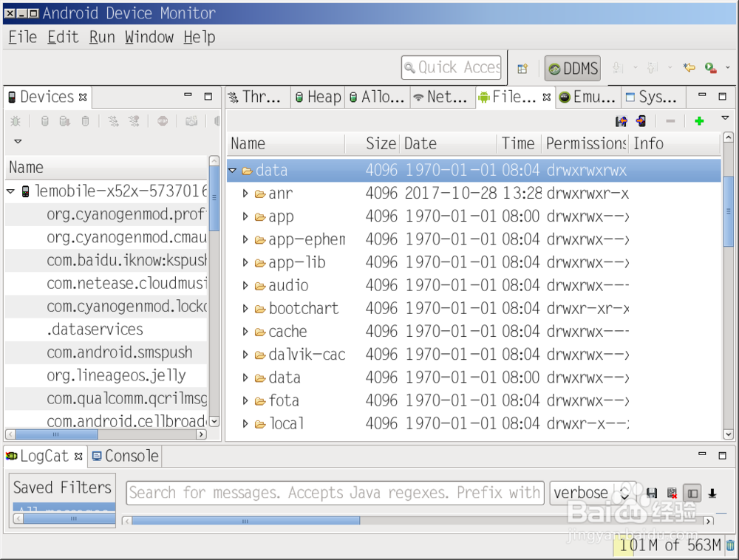Expand the app-lib folder
739x560 pixels.
click(x=245, y=262)
